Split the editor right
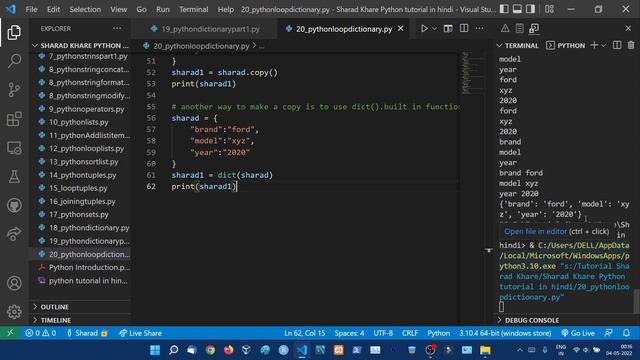This screenshot has height=360, width=640. tap(464, 29)
